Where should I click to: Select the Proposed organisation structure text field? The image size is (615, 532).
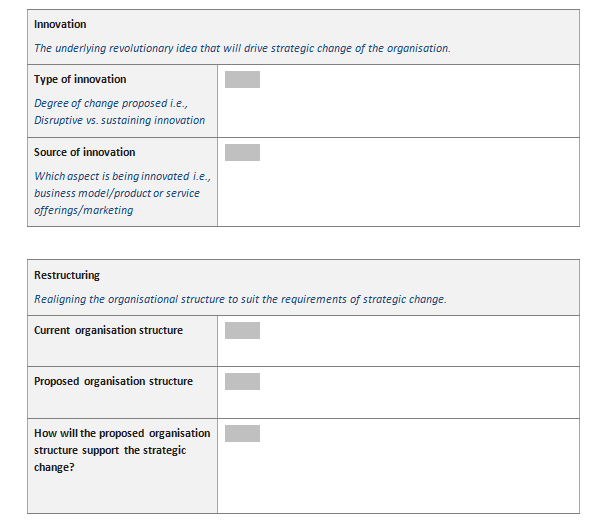[242, 382]
